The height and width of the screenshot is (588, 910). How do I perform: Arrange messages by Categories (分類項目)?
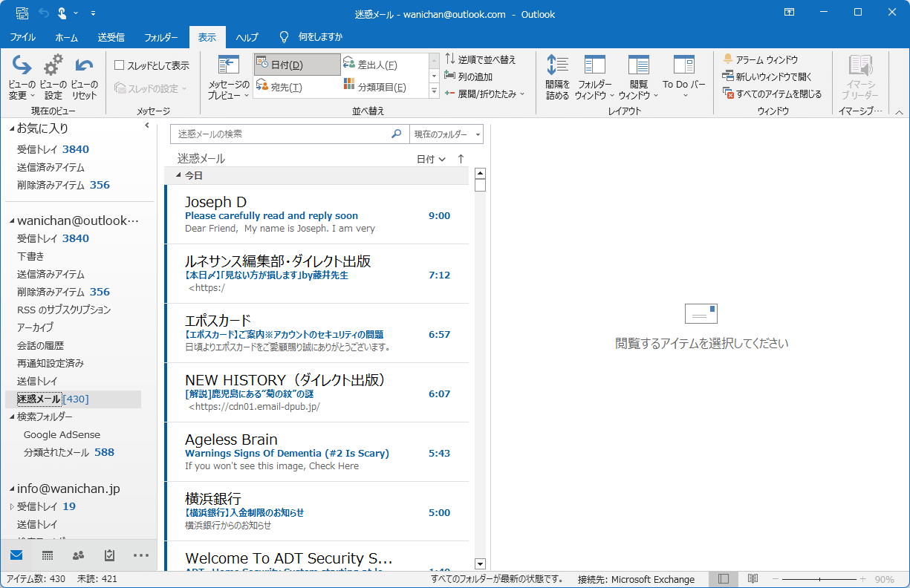coord(384,87)
